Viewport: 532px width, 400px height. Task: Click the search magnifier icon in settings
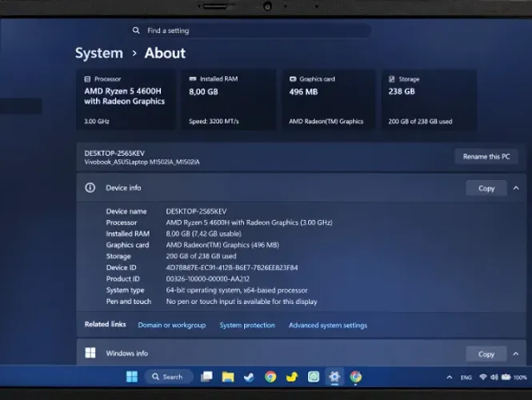(x=136, y=30)
